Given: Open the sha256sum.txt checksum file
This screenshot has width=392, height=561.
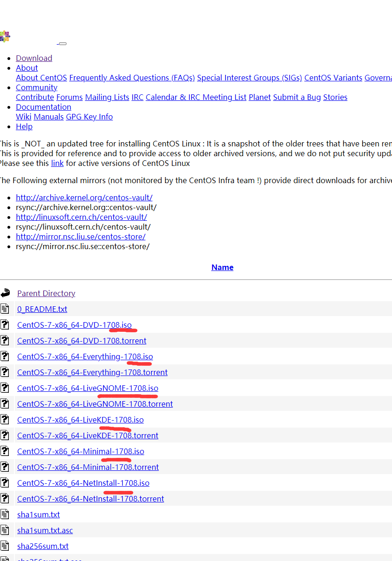Looking at the screenshot, I should (43, 546).
